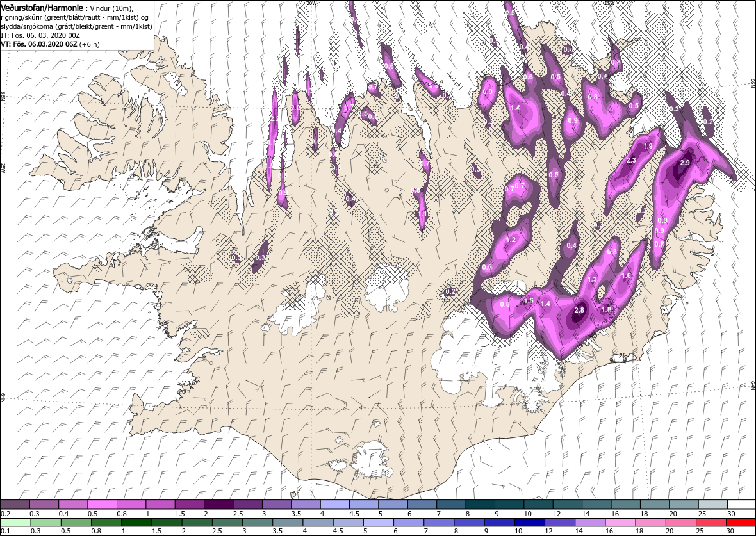Click the 2.3 snowfall value on the map
The width and height of the screenshot is (756, 536).
click(630, 161)
